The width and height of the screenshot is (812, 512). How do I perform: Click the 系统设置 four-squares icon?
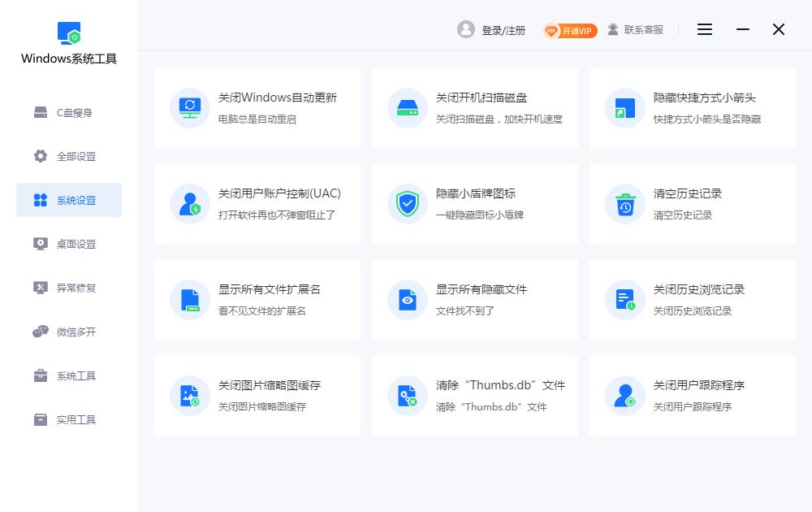[41, 200]
